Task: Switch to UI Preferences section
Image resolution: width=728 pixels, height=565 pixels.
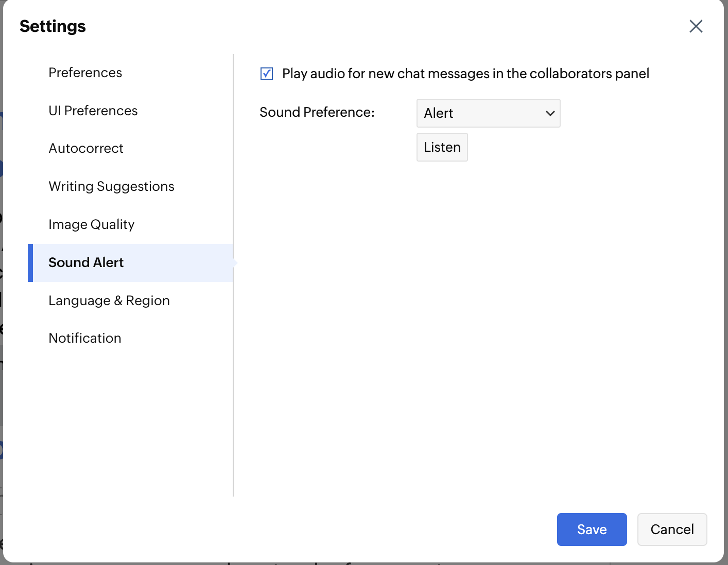Action: [x=93, y=111]
